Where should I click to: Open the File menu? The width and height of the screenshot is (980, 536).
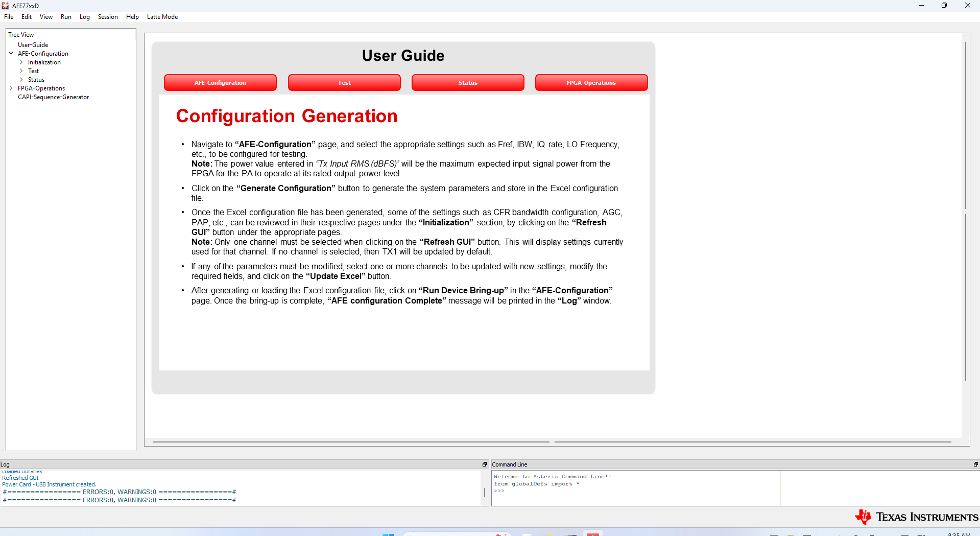coord(9,17)
